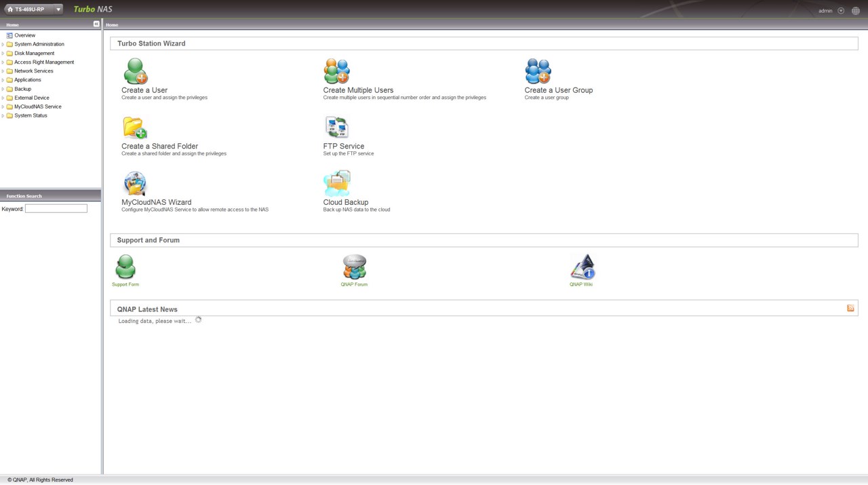Screen dimensions: 868x485
Task: Click the QNAP Latest News heading
Action: pyautogui.click(x=147, y=309)
